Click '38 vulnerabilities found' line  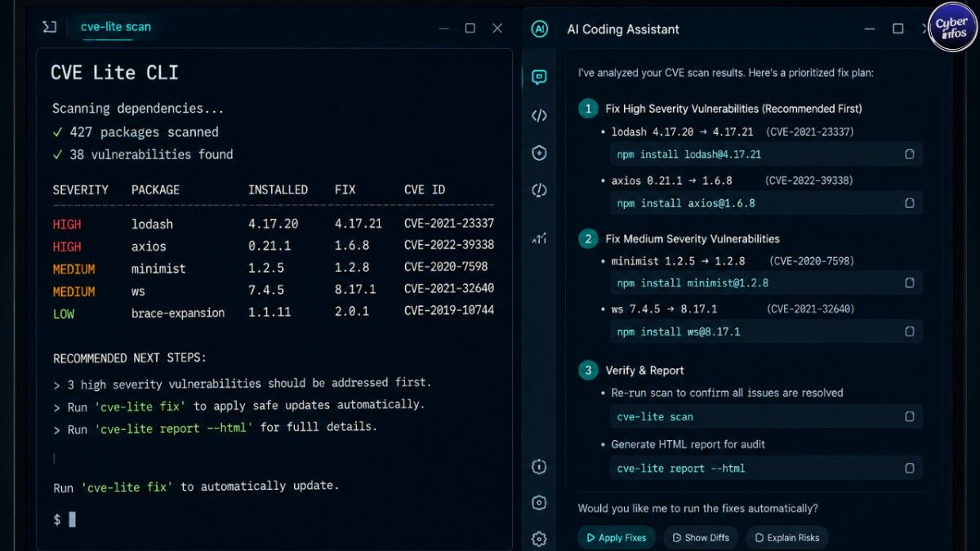point(151,154)
